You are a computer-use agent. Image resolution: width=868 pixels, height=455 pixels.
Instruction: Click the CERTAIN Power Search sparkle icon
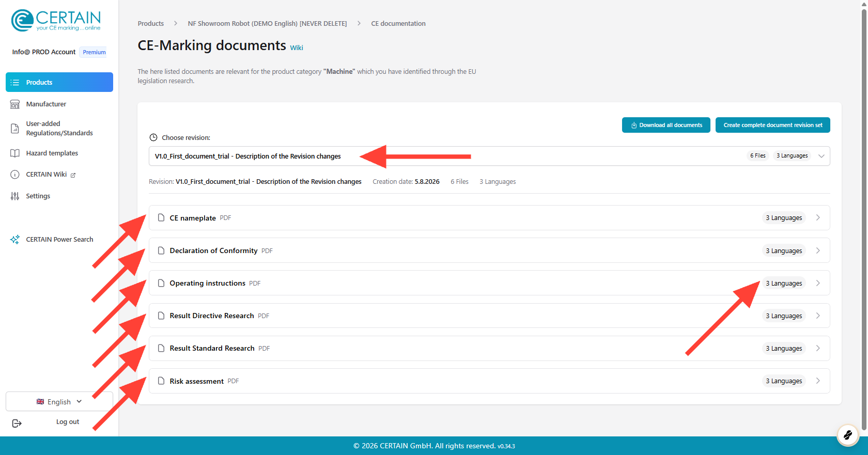pos(15,240)
